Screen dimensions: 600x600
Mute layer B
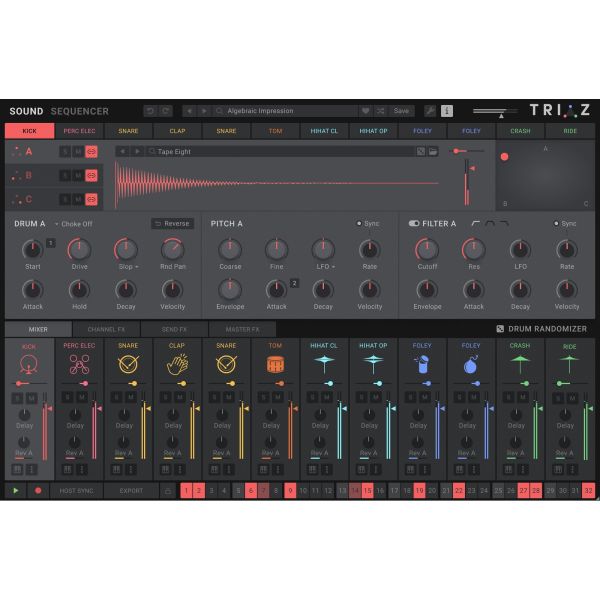tap(78, 176)
